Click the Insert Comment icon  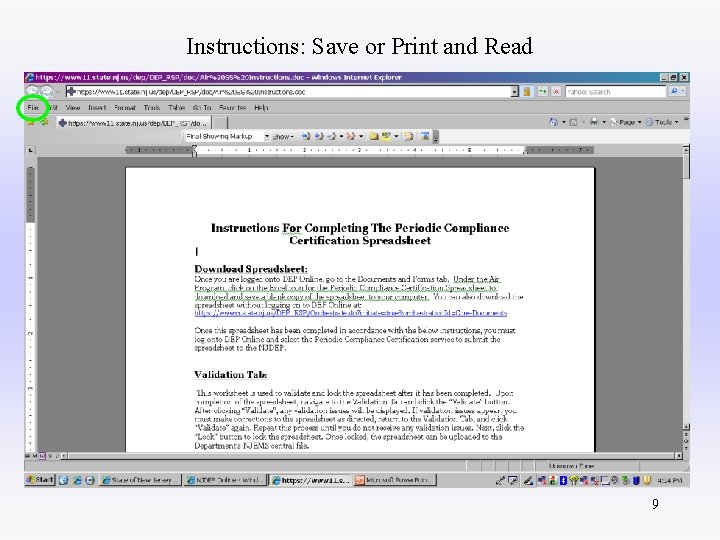pyautogui.click(x=374, y=136)
